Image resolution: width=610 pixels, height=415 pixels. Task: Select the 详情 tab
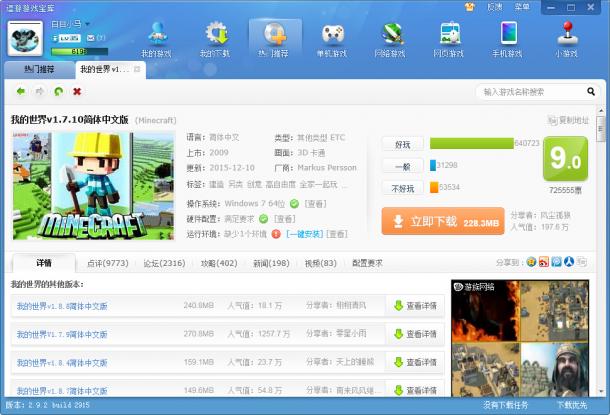click(44, 263)
